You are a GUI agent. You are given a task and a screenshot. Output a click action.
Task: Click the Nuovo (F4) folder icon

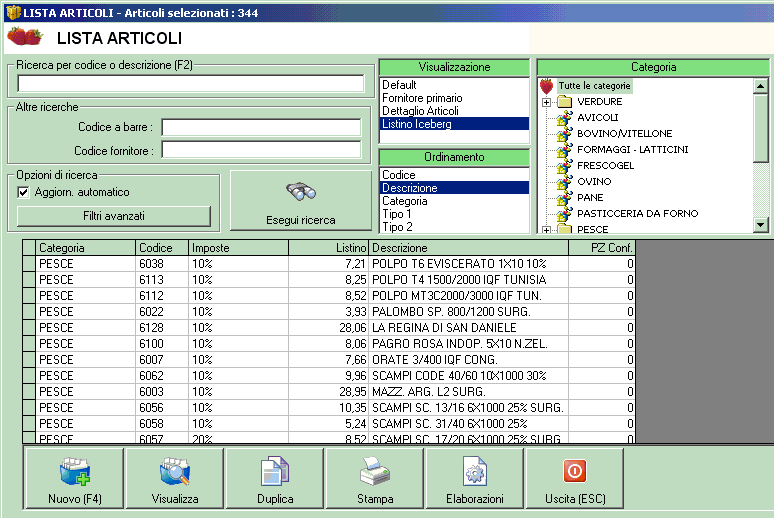(x=75, y=471)
